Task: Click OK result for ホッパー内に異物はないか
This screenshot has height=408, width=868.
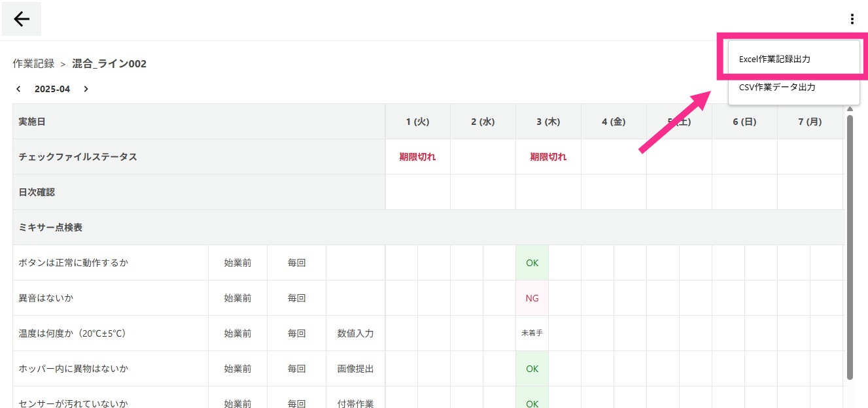Action: click(532, 369)
